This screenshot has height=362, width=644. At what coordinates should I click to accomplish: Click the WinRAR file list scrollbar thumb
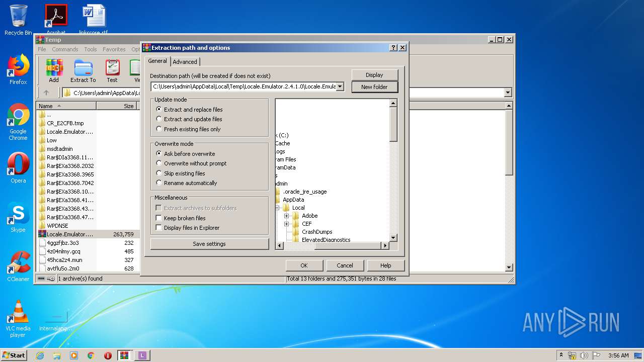(509, 143)
